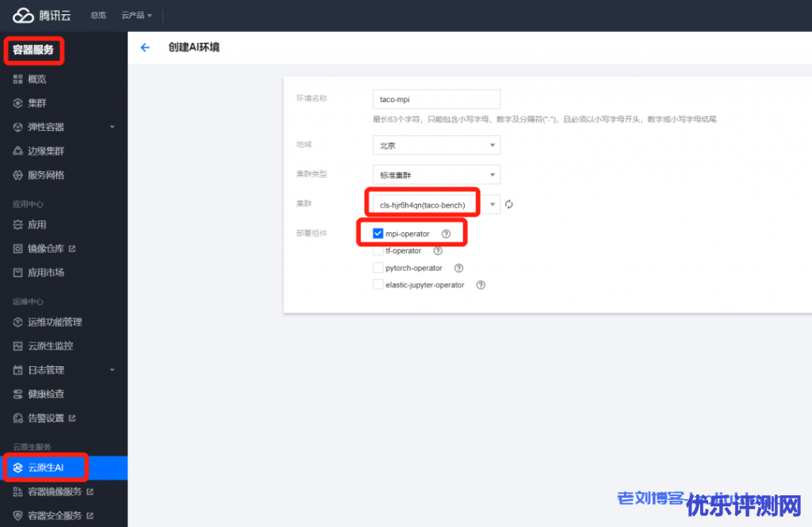Open 边缘集群 in the sidebar
The image size is (812, 527).
point(46,151)
